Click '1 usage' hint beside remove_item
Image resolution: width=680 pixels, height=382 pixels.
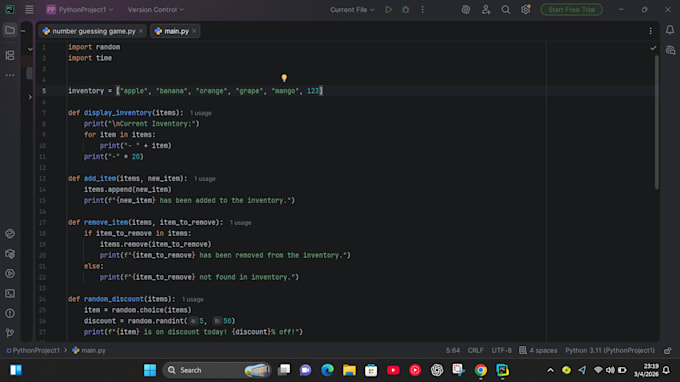click(x=241, y=222)
